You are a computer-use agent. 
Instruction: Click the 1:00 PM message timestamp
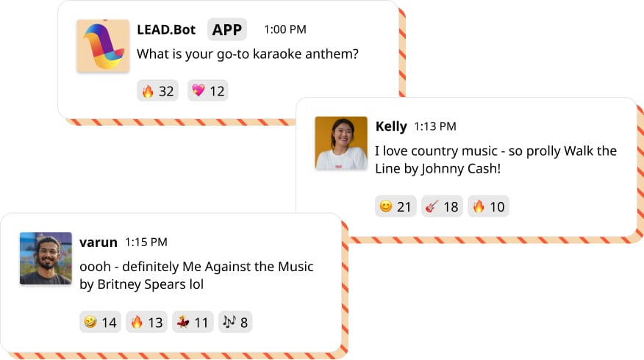click(285, 30)
